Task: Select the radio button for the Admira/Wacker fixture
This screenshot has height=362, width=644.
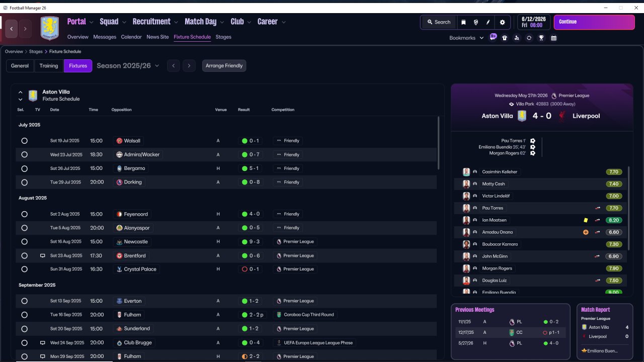Action: click(24, 154)
